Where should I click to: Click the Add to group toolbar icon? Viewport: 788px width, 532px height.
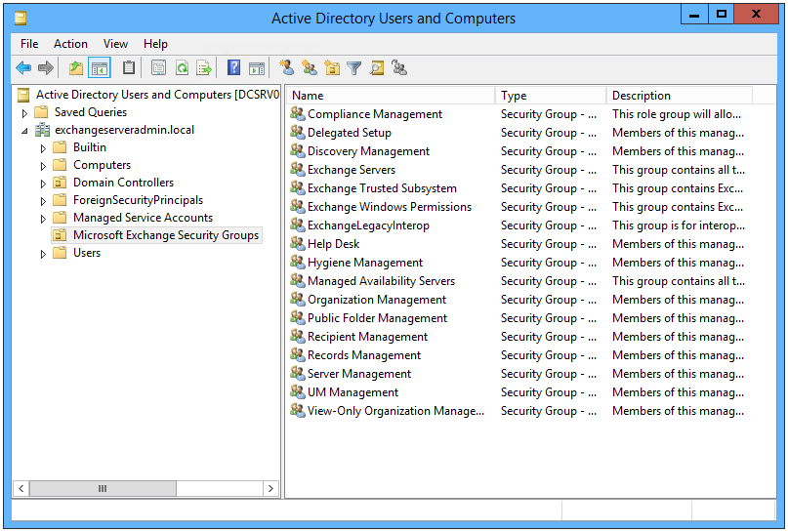point(399,67)
